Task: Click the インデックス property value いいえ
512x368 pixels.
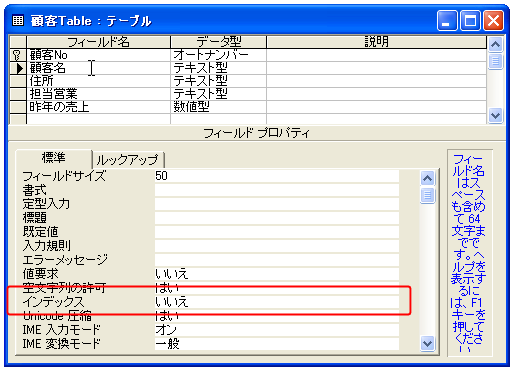Action: [277, 302]
